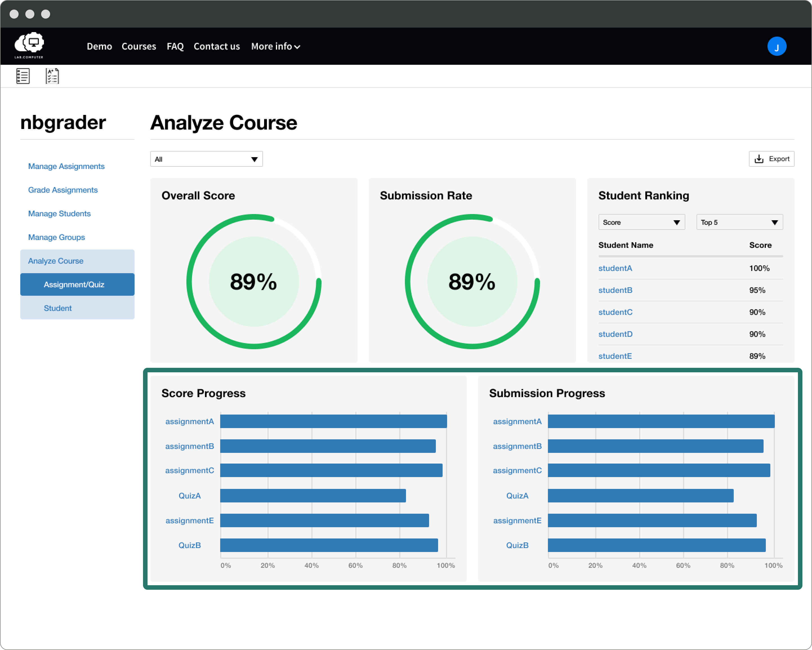
Task: Click the Overall Score 89% gauge
Action: click(x=254, y=281)
